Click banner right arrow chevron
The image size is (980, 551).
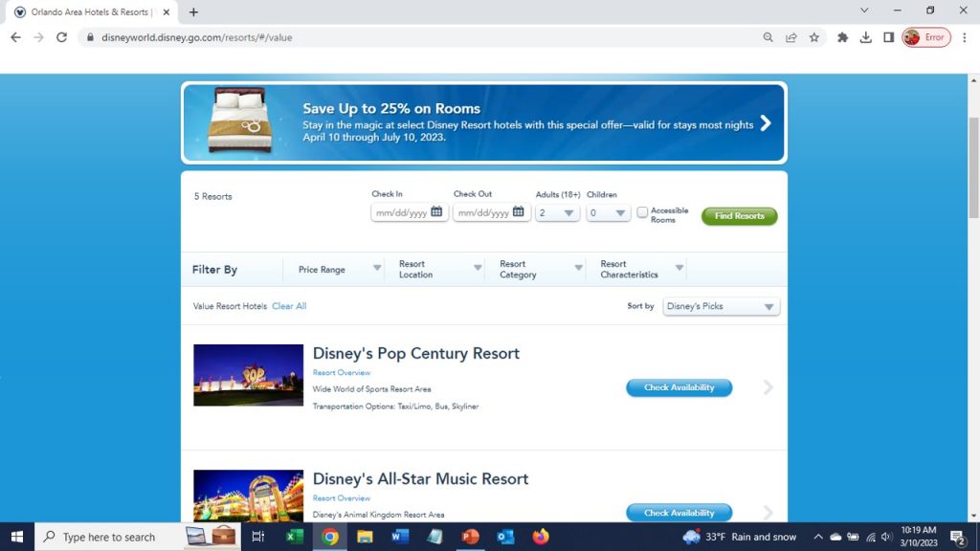(x=766, y=123)
